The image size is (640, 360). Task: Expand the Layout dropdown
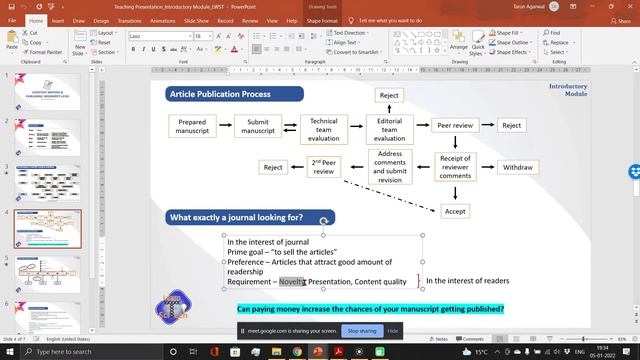pyautogui.click(x=104, y=33)
